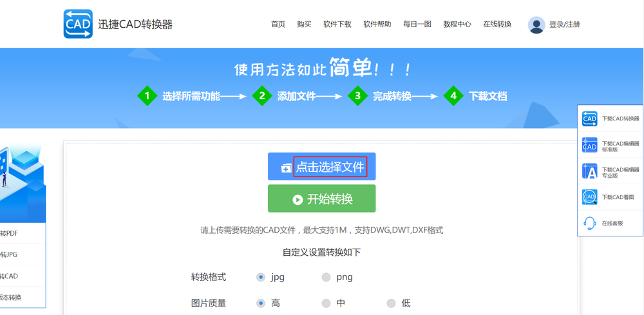Open 在线客服 headset icon
The image size is (644, 315).
tap(590, 224)
